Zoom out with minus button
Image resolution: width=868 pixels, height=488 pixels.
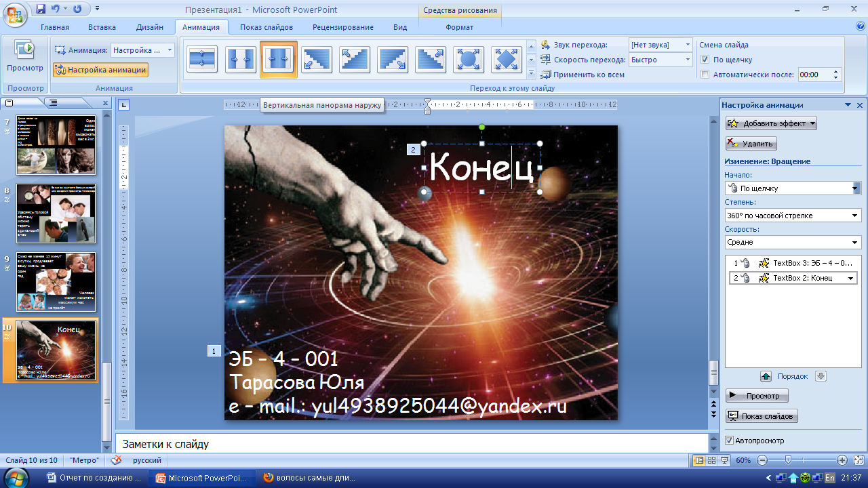[x=762, y=460]
